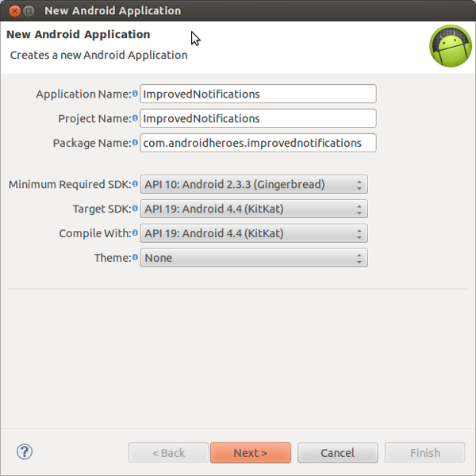The image size is (476, 476).
Task: Open the Minimum Required SDK dropdown
Action: [254, 184]
